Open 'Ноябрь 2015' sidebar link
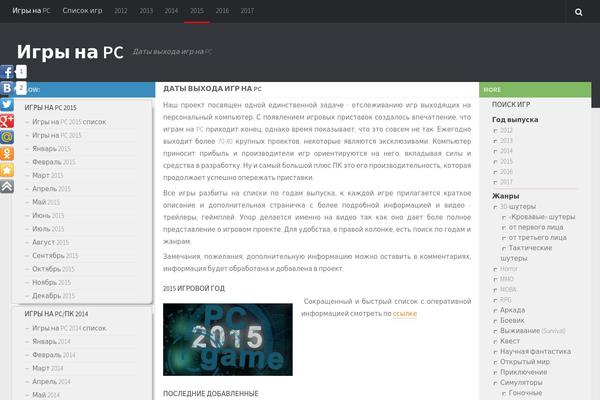Image resolution: width=600 pixels, height=400 pixels. [x=51, y=282]
